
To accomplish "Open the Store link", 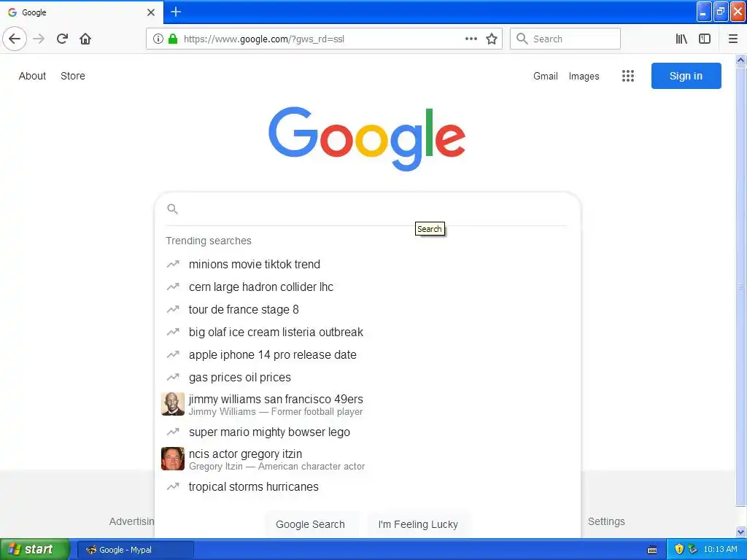I will tap(73, 76).
